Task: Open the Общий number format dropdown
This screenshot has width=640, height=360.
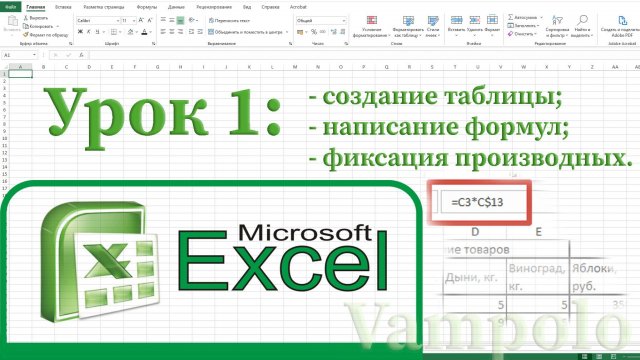Action: 344,20
